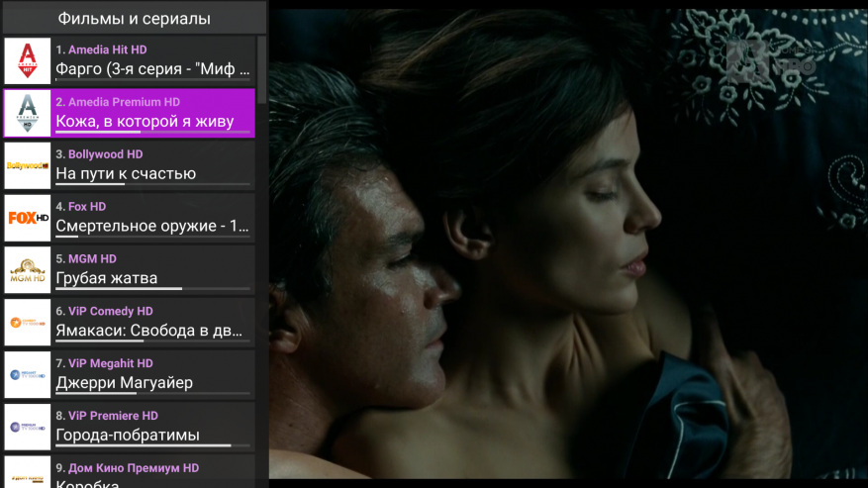
Task: Click the MGM HD lion logo
Action: [27, 270]
